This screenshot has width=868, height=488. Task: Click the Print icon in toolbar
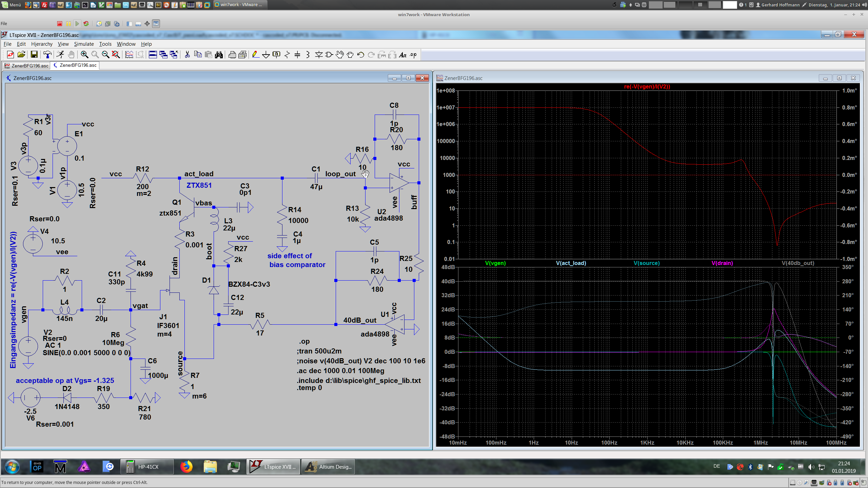232,55
